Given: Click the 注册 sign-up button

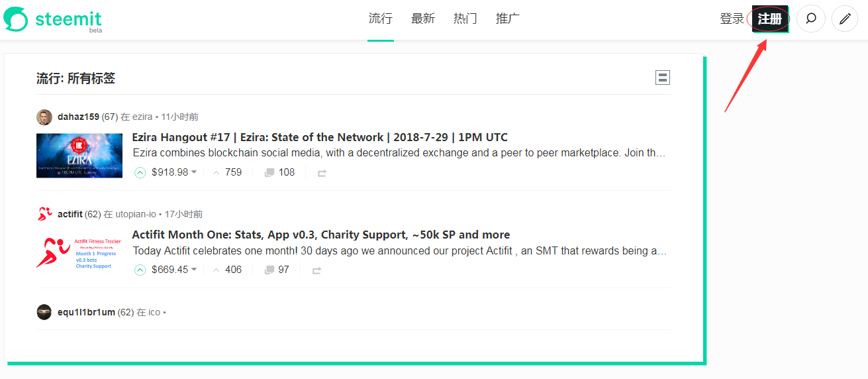Looking at the screenshot, I should pyautogui.click(x=770, y=19).
